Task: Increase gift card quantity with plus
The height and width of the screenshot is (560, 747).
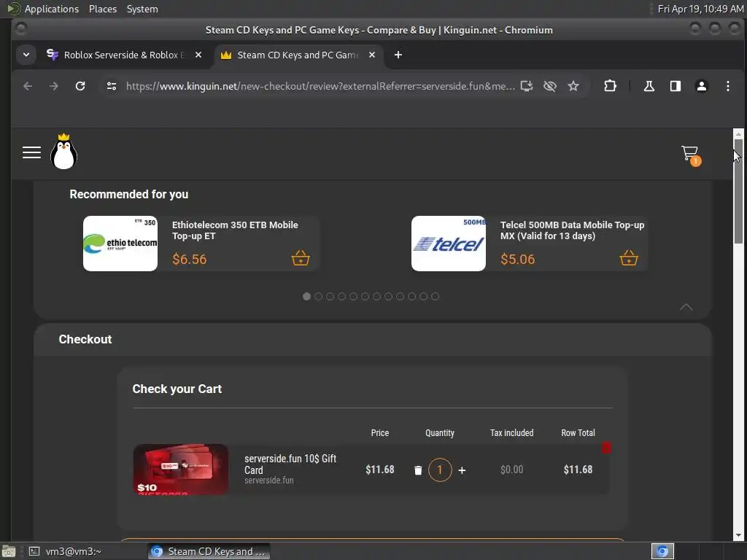Action: (x=462, y=470)
